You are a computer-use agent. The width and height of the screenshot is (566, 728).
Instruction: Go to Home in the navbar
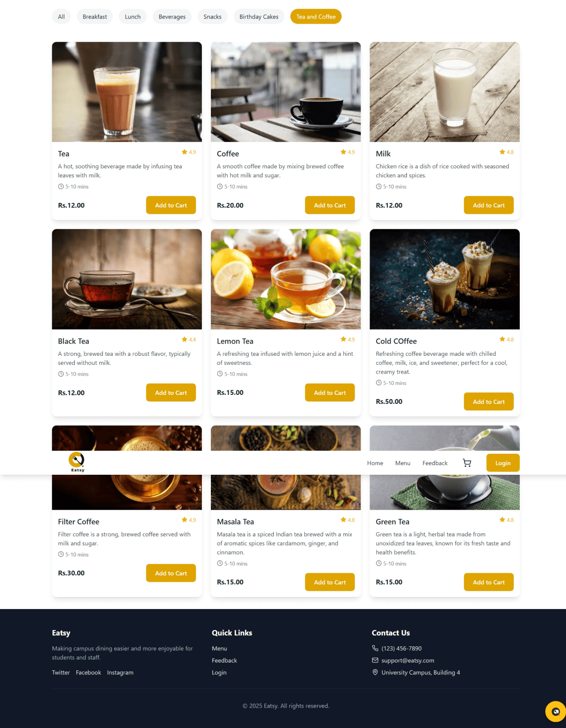[x=375, y=463]
